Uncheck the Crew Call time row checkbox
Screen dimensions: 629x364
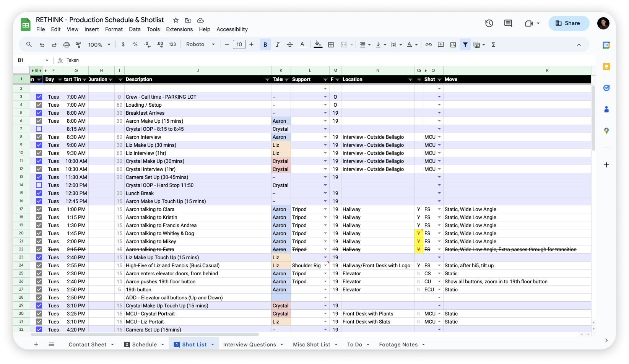coord(39,97)
